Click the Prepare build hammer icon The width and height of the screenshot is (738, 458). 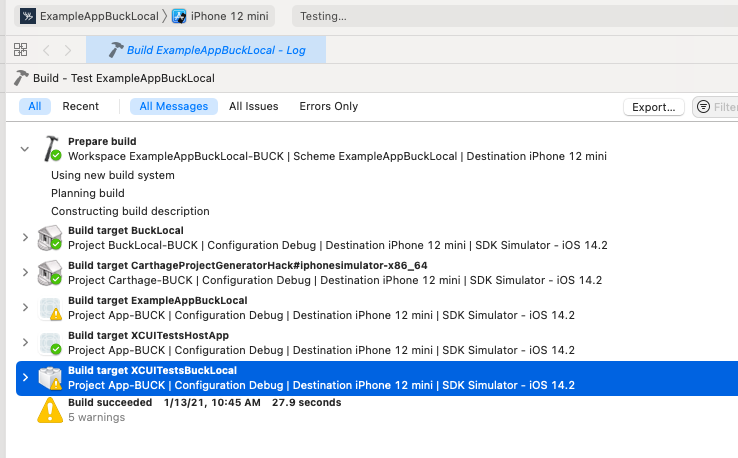coord(51,149)
